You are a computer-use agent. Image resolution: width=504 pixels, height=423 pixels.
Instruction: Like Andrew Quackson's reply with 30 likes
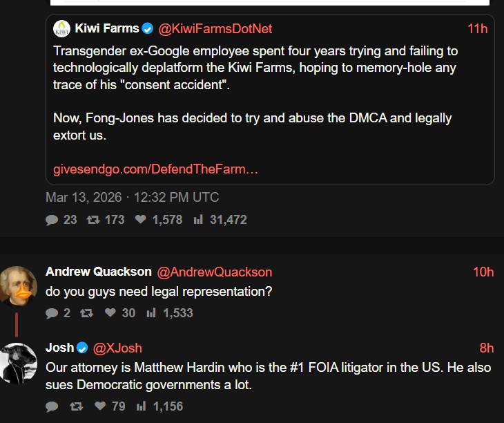(110, 313)
